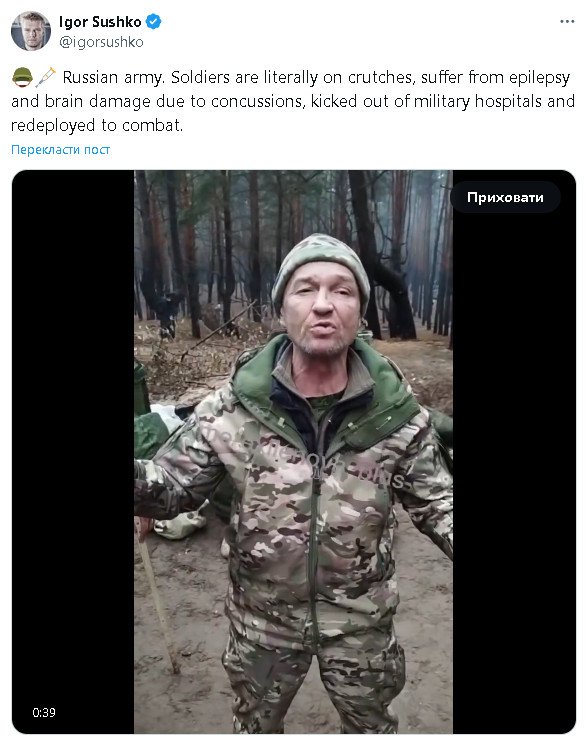Click the Igor Sushko display name
588x746 pixels.
coord(100,21)
